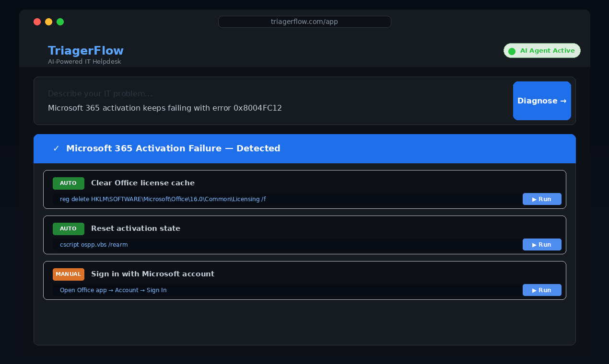Toggle the AUTO badge on Clear Office license cache
The height and width of the screenshot is (364, 609).
pyautogui.click(x=68, y=183)
